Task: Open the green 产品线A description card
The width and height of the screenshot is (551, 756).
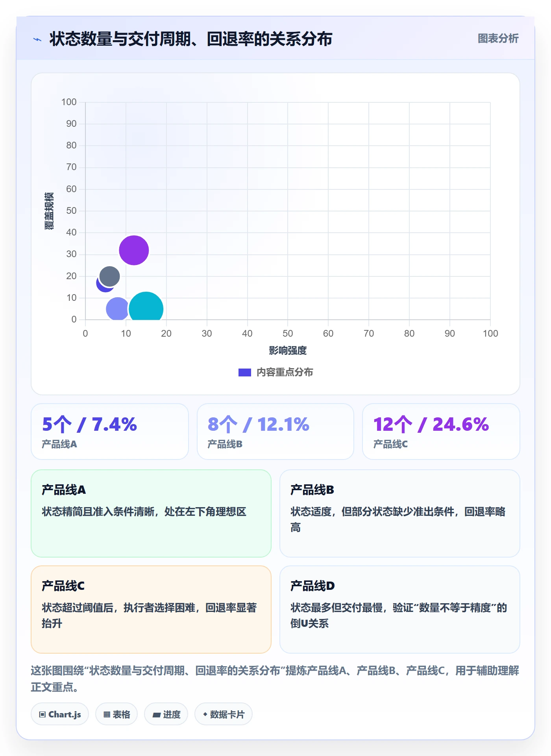Action: click(151, 513)
